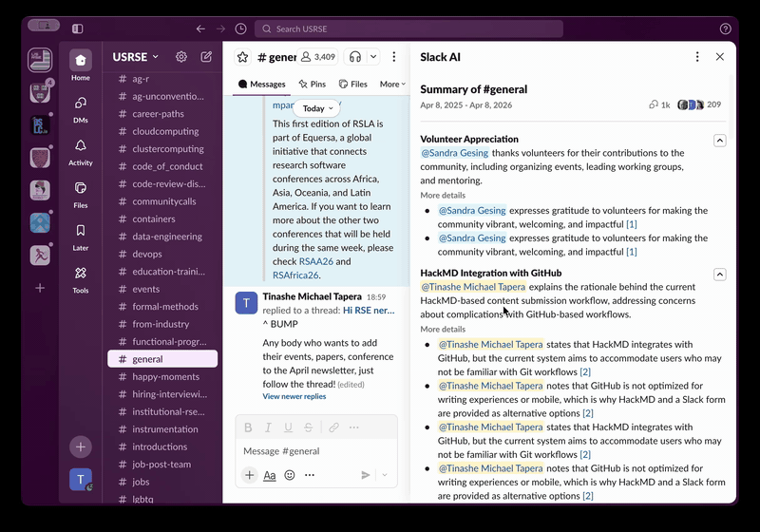Open DMs from the sidebar

81,109
